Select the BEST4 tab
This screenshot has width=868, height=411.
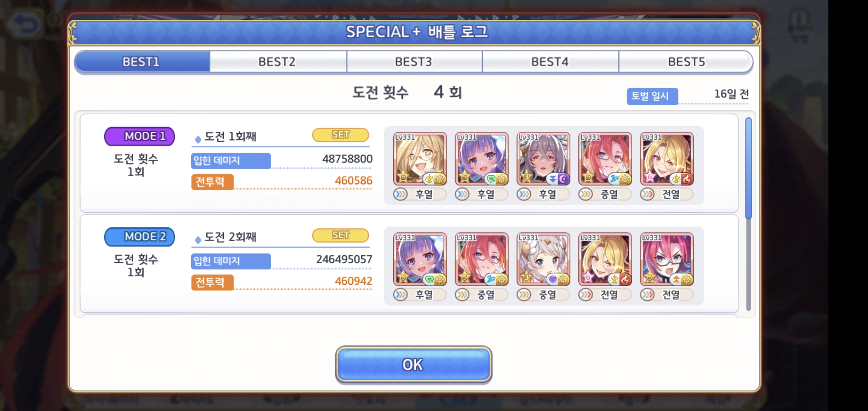pyautogui.click(x=550, y=62)
